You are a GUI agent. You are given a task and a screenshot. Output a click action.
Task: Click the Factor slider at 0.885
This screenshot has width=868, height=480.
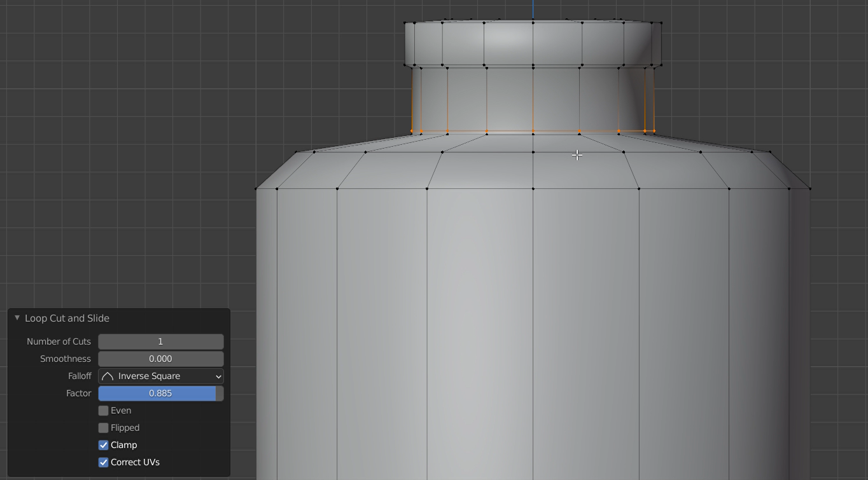click(160, 393)
